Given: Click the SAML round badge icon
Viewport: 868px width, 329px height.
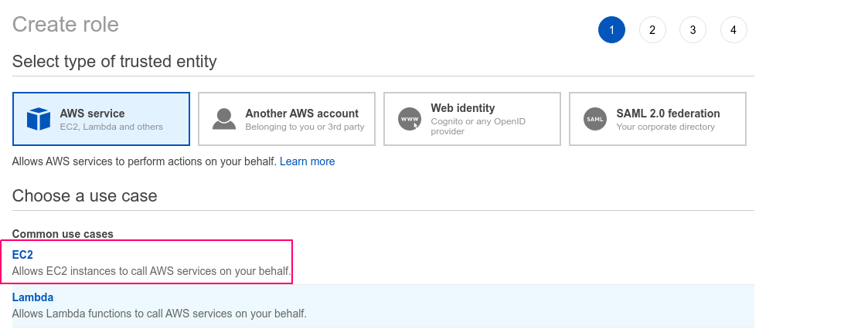Looking at the screenshot, I should point(595,119).
